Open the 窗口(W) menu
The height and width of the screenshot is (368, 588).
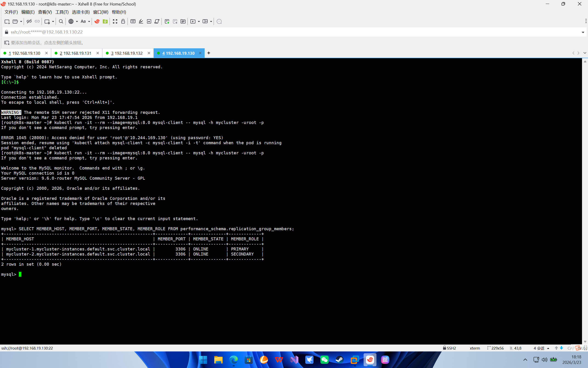click(x=101, y=12)
